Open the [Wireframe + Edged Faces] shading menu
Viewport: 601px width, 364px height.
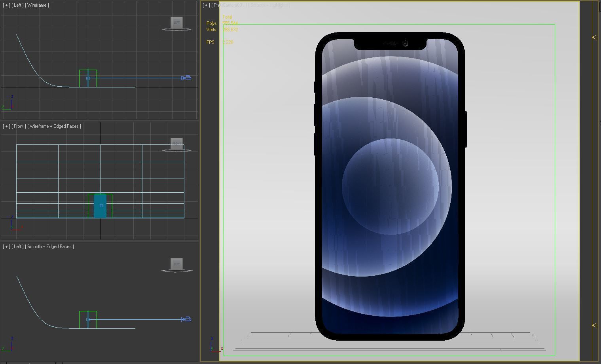tap(54, 126)
